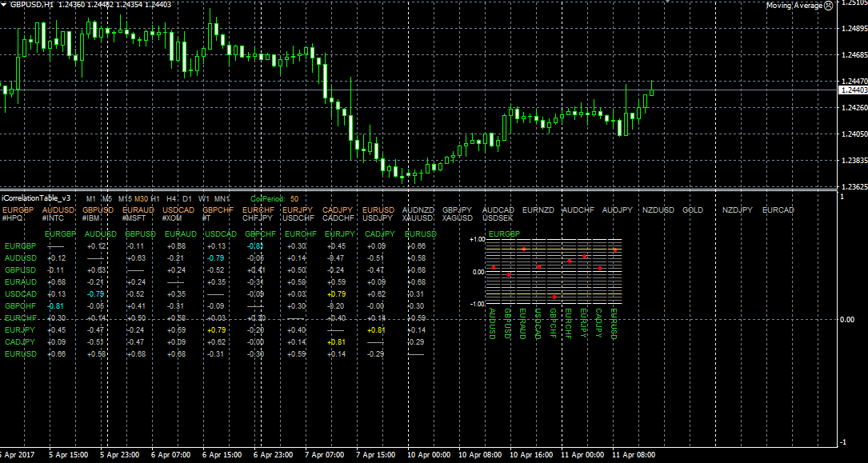Click the CorPeriod value 50
The width and height of the screenshot is (868, 463).
294,198
